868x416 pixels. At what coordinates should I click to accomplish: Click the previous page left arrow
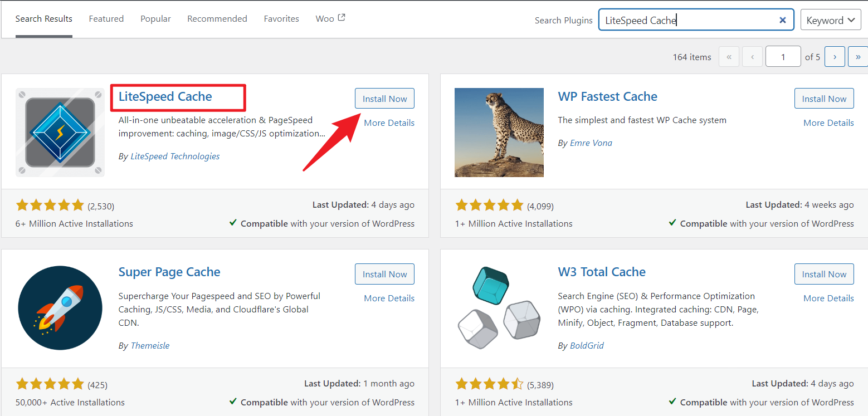[x=752, y=56]
